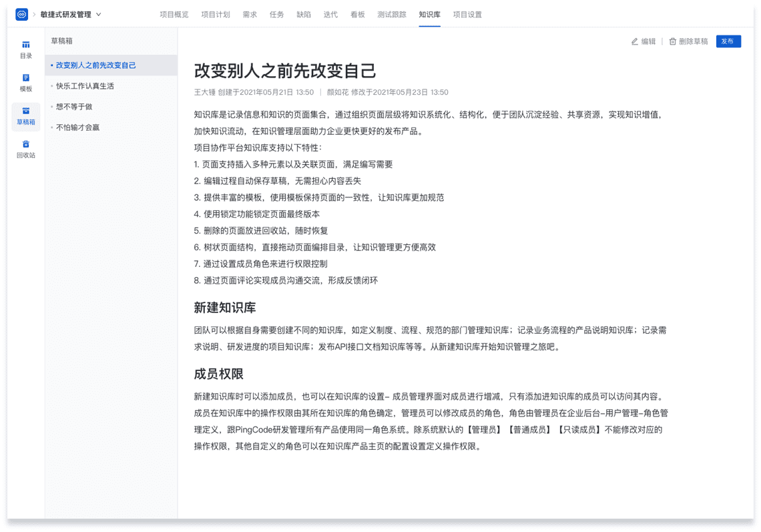The height and width of the screenshot is (532, 761).
Task: Click the author name 王大锤
Action: point(204,92)
